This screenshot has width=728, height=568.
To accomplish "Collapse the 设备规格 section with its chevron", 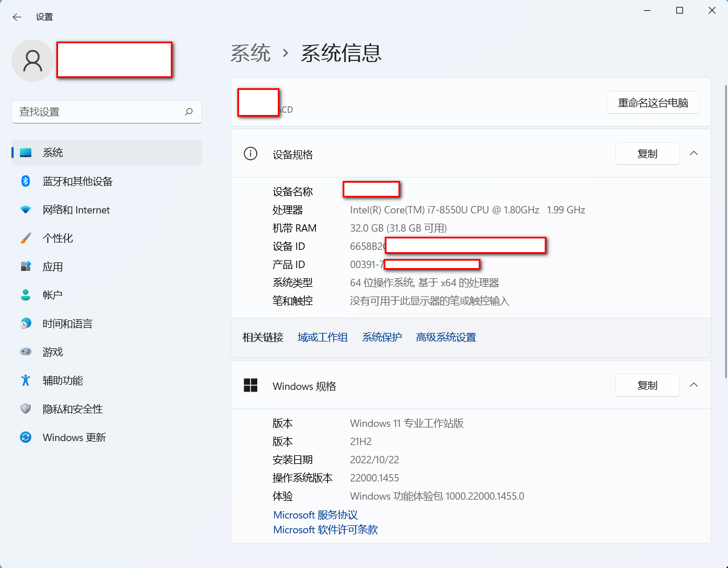I will point(693,153).
